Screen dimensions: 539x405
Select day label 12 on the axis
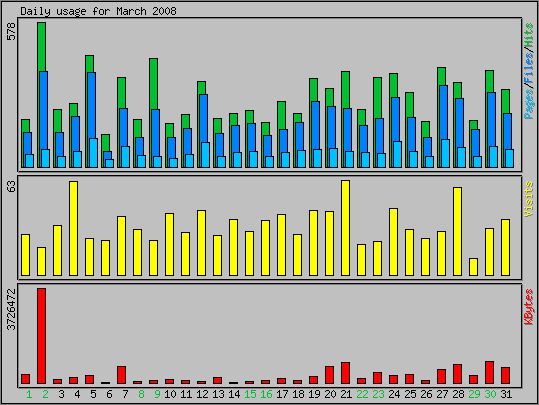(x=202, y=394)
